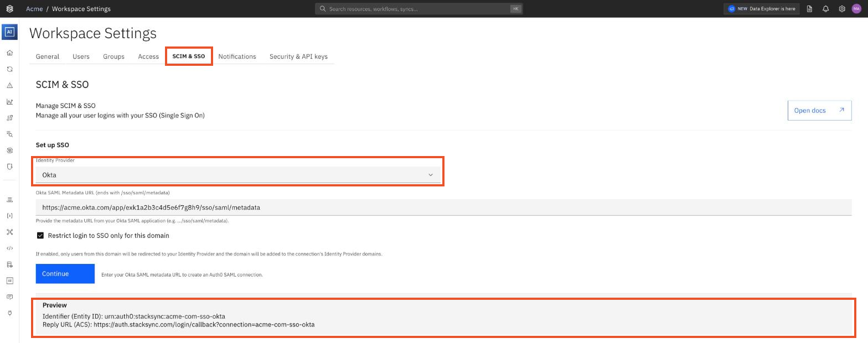Click the chevron of Identity Provider dropdown
The height and width of the screenshot is (343, 868).
[431, 175]
